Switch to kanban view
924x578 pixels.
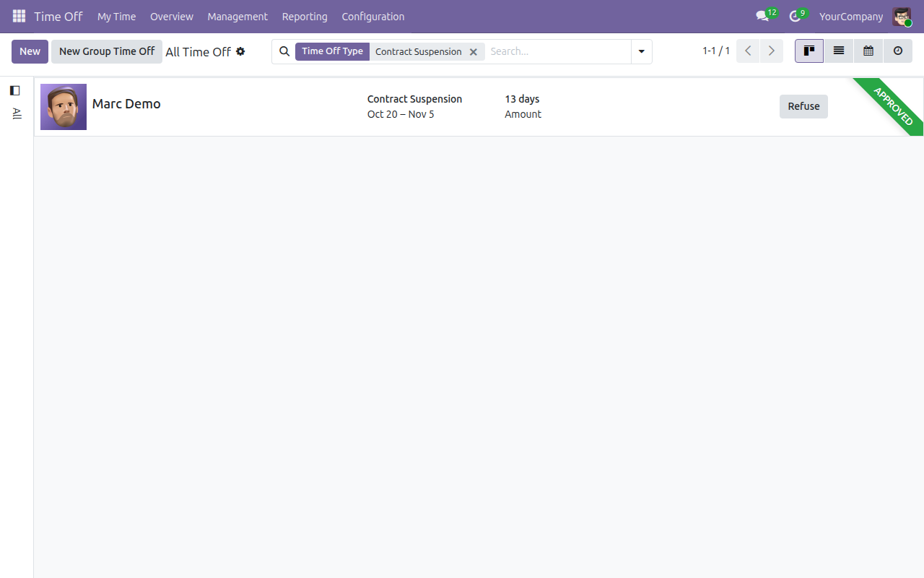(x=809, y=51)
